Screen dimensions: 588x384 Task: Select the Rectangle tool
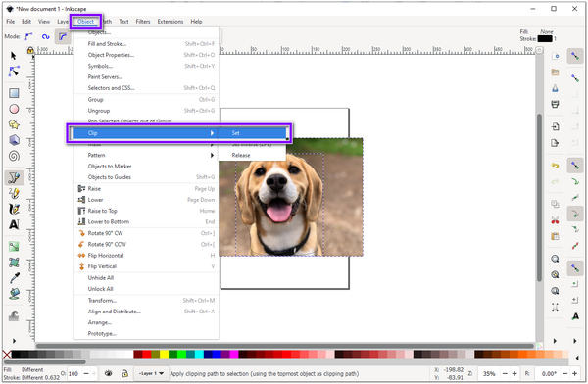click(x=14, y=93)
